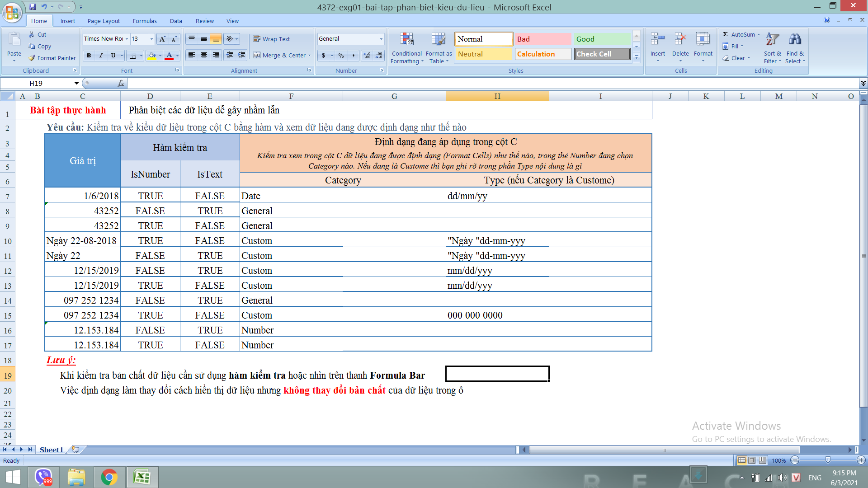Open Conditional Formatting icon
Image resolution: width=868 pixels, height=488 pixels.
click(406, 40)
